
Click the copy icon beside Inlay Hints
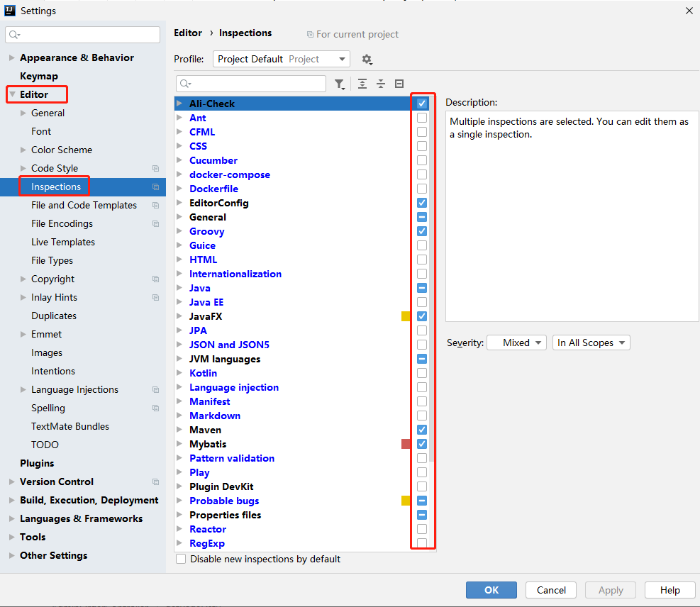[x=156, y=297]
